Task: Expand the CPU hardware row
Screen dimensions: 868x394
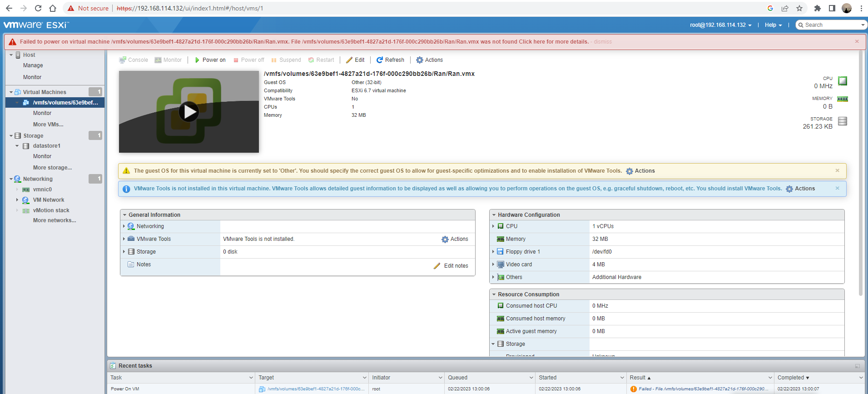Action: tap(493, 226)
